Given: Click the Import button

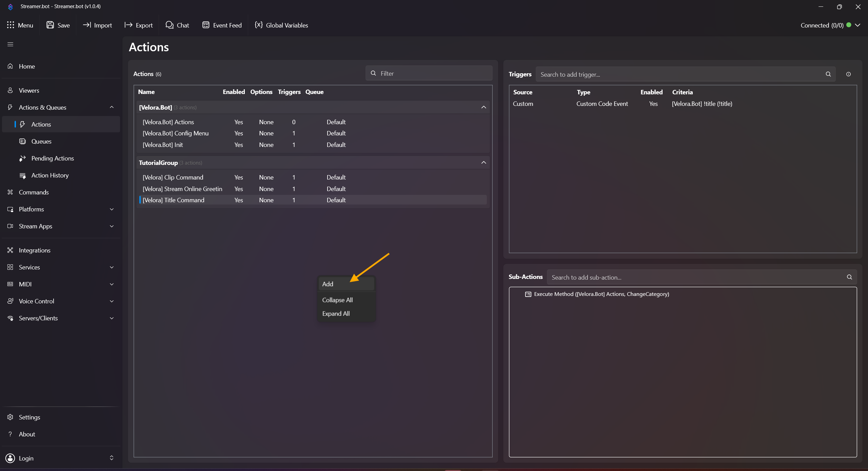Looking at the screenshot, I should (97, 25).
